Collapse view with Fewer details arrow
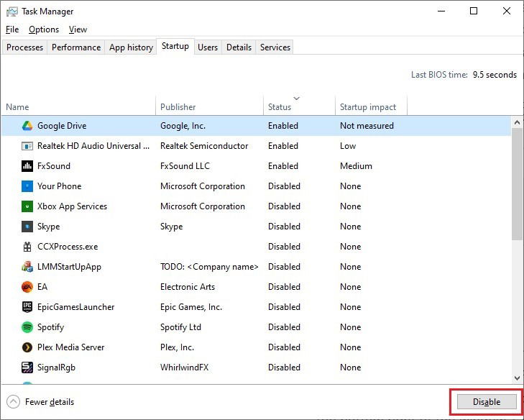 (14, 401)
